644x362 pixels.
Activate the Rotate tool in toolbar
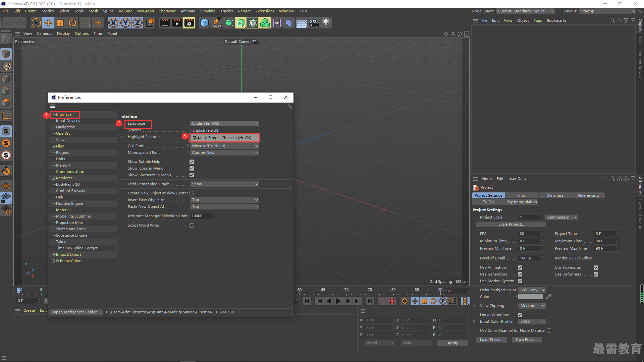72,23
